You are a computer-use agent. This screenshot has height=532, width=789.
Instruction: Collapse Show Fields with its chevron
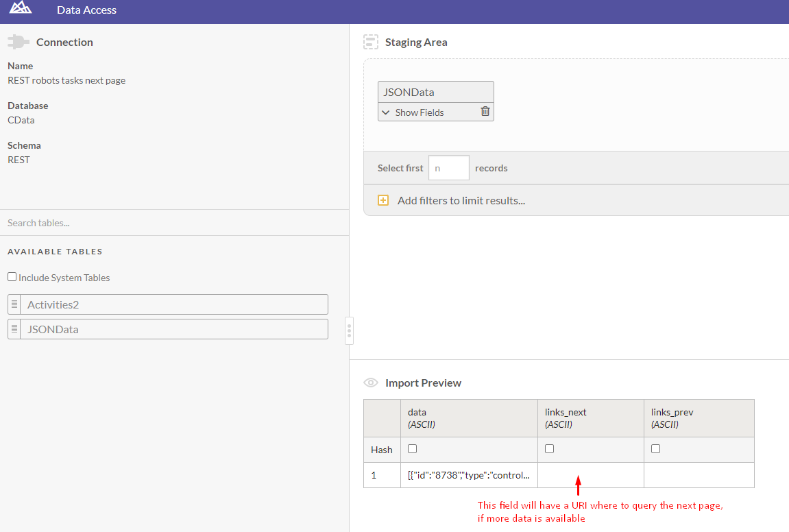click(x=386, y=111)
